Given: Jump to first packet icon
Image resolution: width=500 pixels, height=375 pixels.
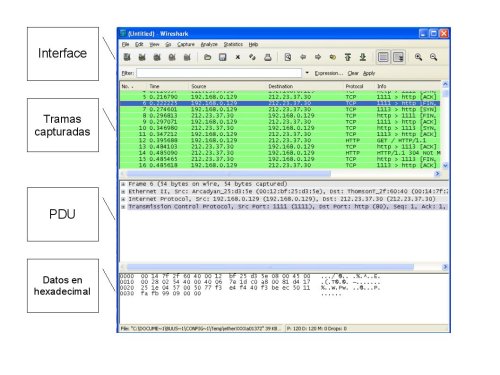Looking at the screenshot, I should [348, 57].
